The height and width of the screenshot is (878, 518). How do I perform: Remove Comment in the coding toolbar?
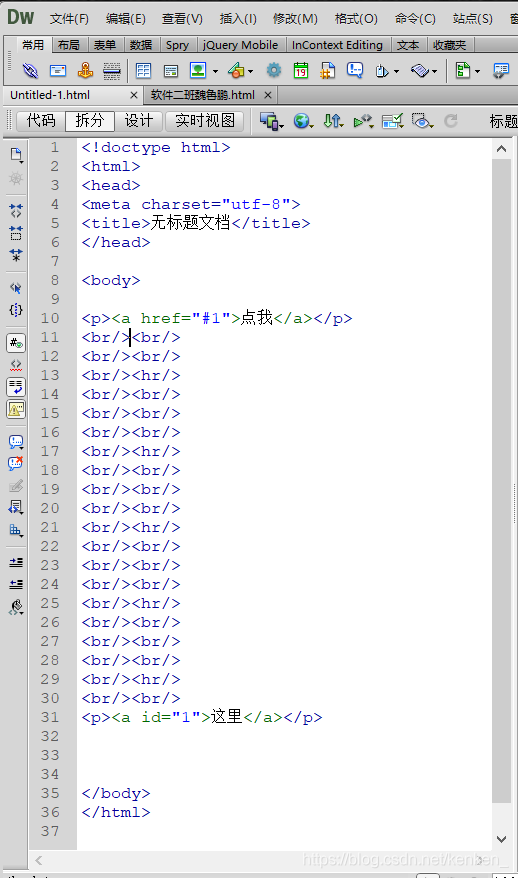coord(16,464)
